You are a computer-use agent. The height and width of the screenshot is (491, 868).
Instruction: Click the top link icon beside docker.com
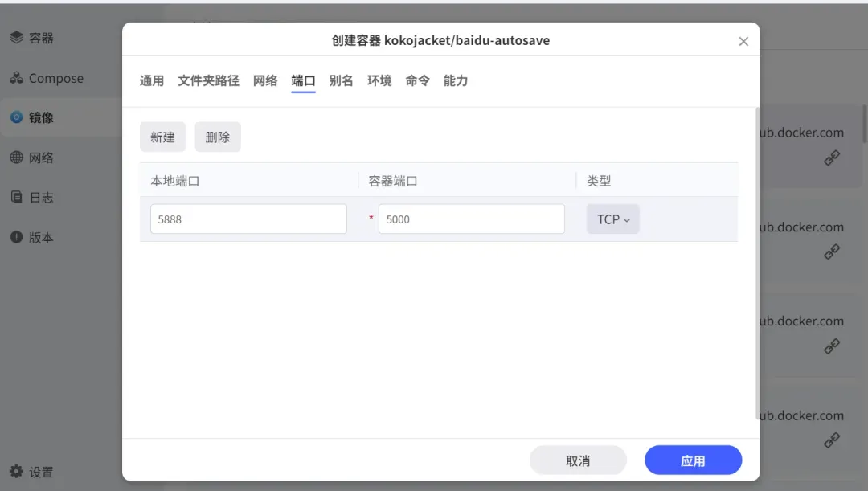point(832,158)
